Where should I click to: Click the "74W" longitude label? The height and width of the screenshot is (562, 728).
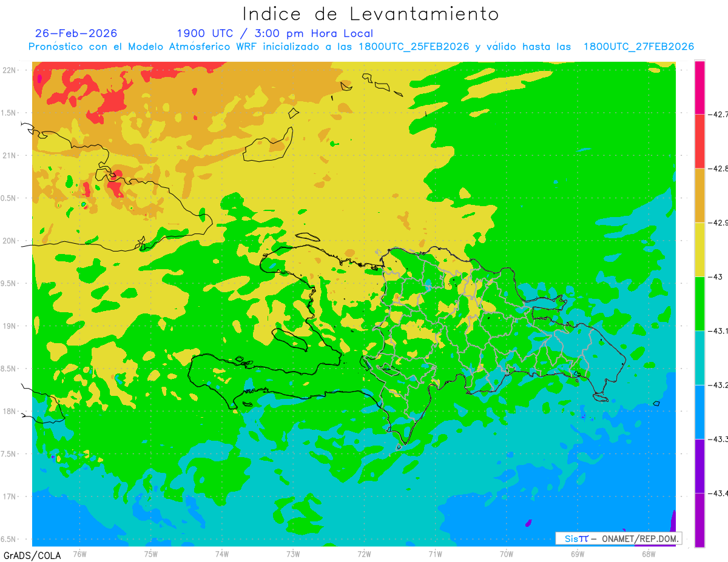click(221, 554)
